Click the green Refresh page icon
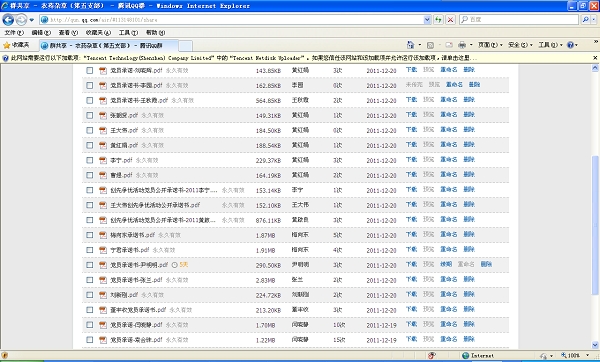The image size is (600, 362). pos(439,20)
